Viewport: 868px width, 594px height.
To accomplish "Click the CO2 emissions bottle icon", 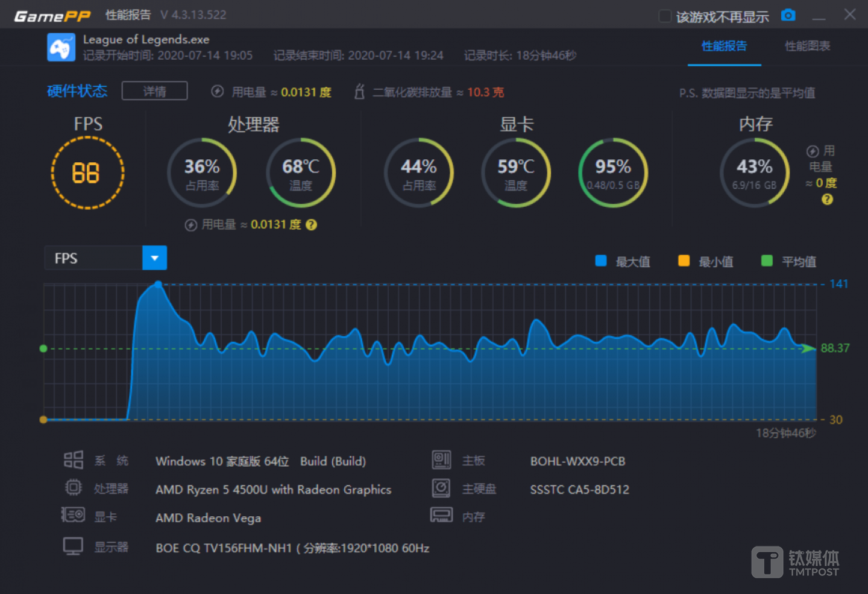I will point(359,92).
